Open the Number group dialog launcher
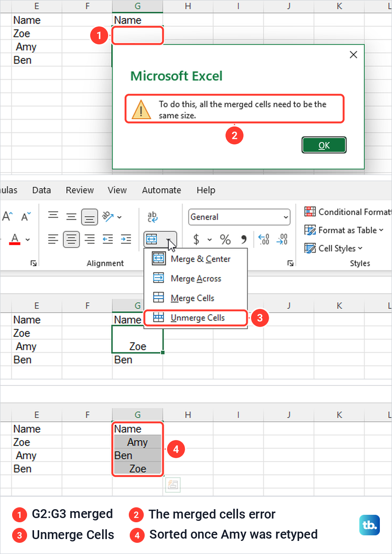Viewport: 392px width, 554px height. 290,263
